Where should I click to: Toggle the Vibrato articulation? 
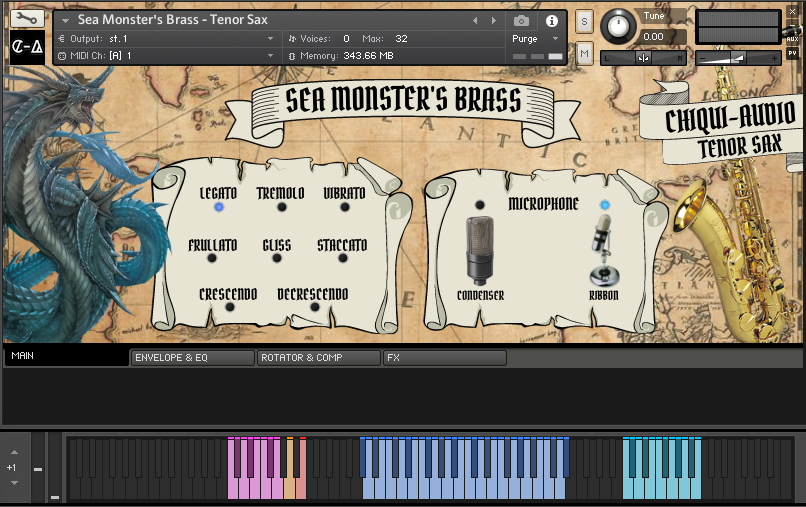[345, 207]
